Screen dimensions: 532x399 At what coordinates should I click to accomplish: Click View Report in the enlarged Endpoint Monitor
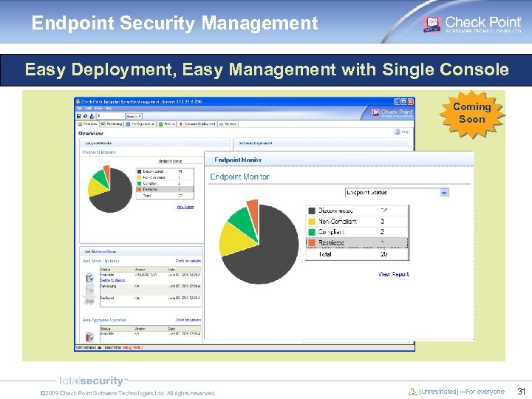[394, 274]
